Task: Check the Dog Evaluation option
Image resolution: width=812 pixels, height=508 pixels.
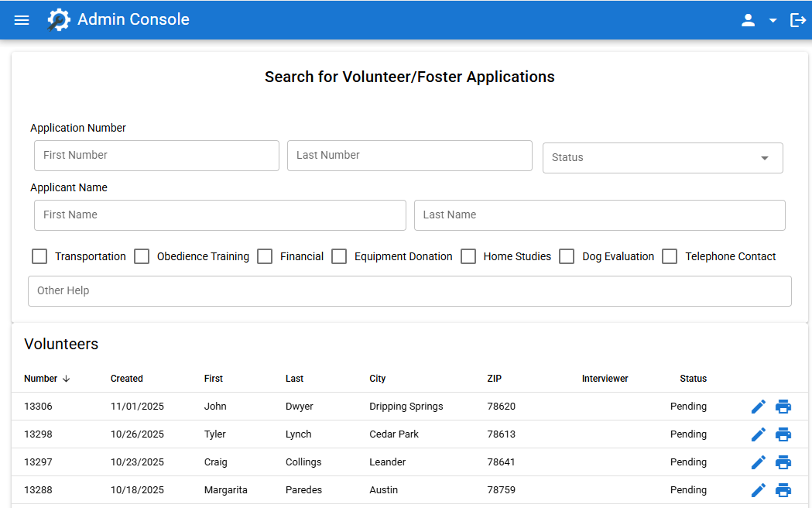Action: coord(567,256)
